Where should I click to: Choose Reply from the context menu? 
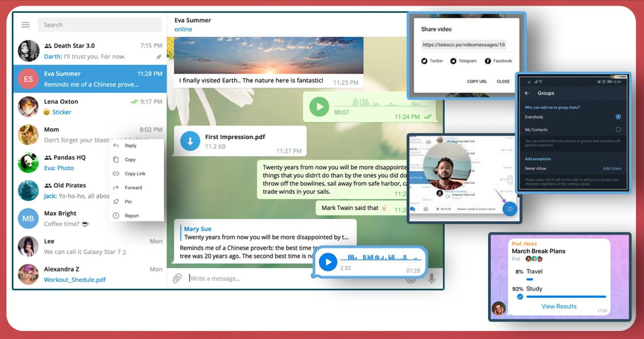click(x=137, y=146)
